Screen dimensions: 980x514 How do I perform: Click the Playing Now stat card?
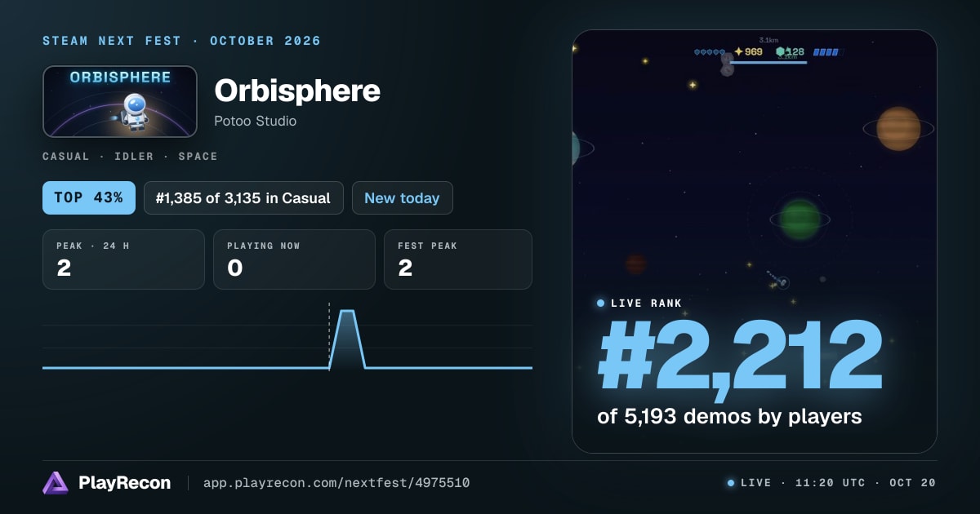point(294,259)
